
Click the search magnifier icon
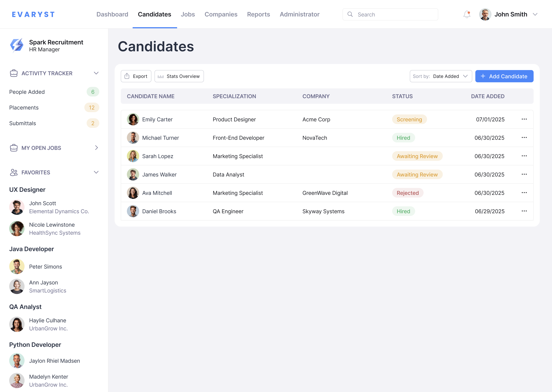coord(350,14)
